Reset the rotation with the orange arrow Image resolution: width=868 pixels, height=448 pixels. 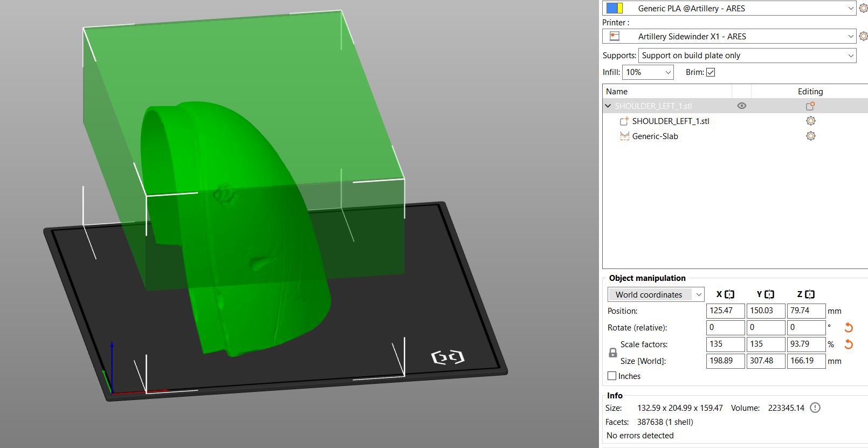(849, 327)
